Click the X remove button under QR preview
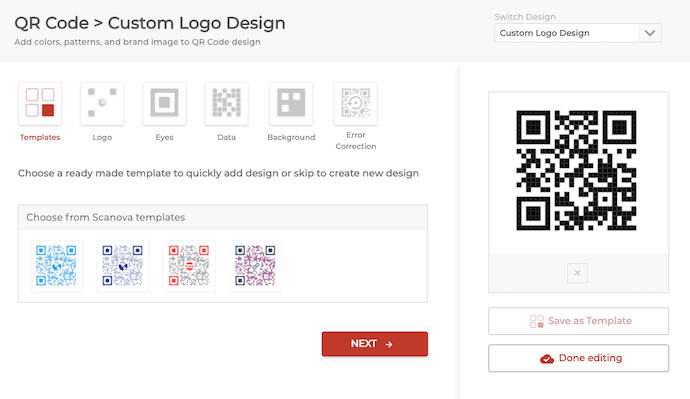This screenshot has width=690, height=399. [577, 273]
